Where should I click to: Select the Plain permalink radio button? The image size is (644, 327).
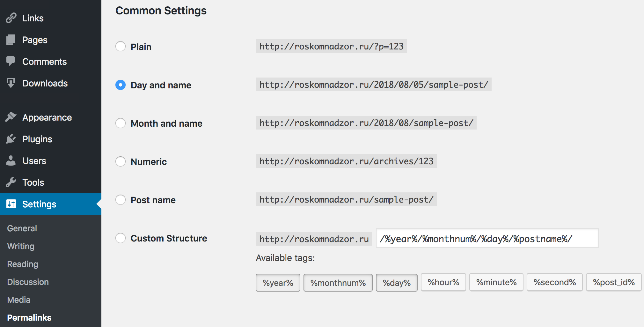[x=121, y=46]
